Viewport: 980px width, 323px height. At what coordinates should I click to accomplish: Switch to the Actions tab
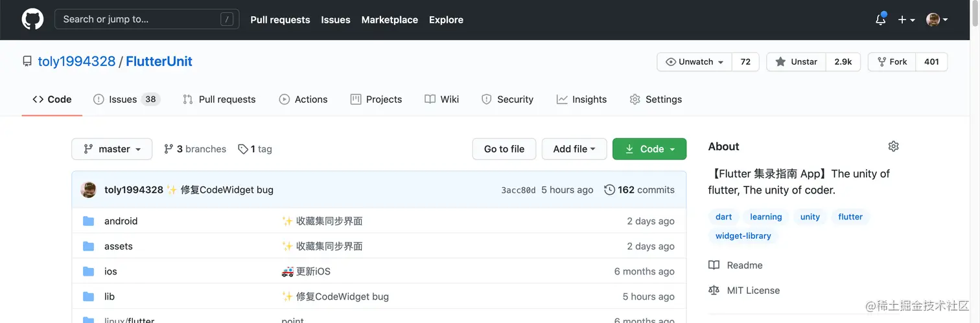tap(303, 99)
